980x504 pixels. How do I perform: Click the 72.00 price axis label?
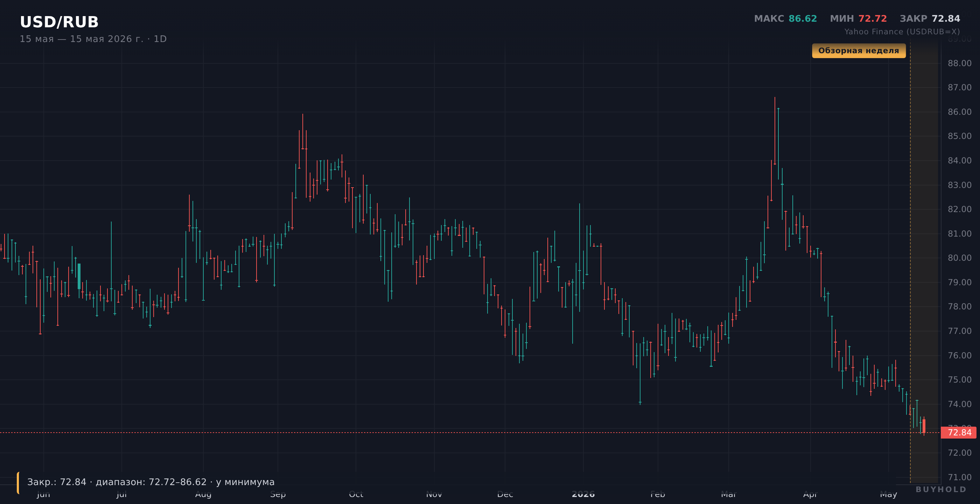tap(959, 453)
